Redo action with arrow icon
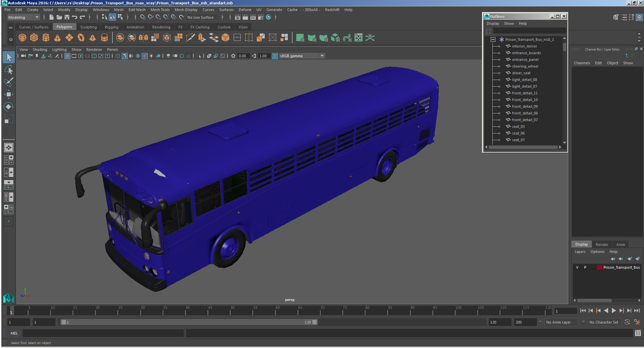The width and height of the screenshot is (644, 348). 82,17
